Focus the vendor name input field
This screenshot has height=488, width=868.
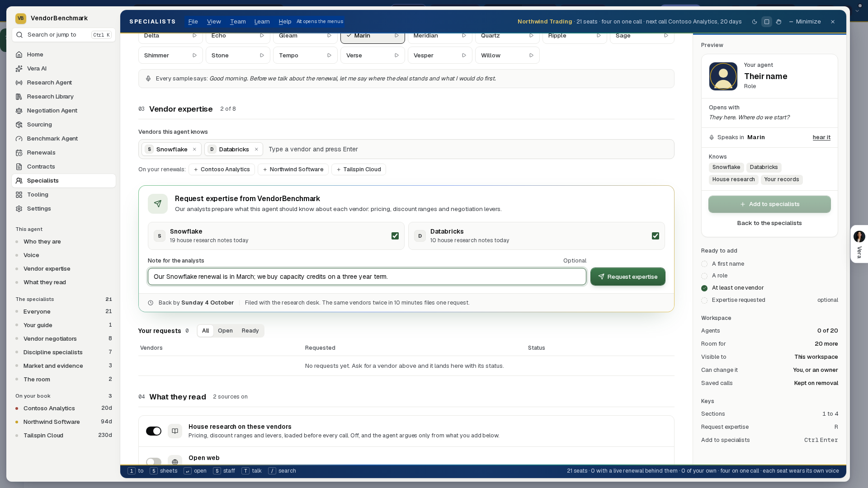pos(469,150)
